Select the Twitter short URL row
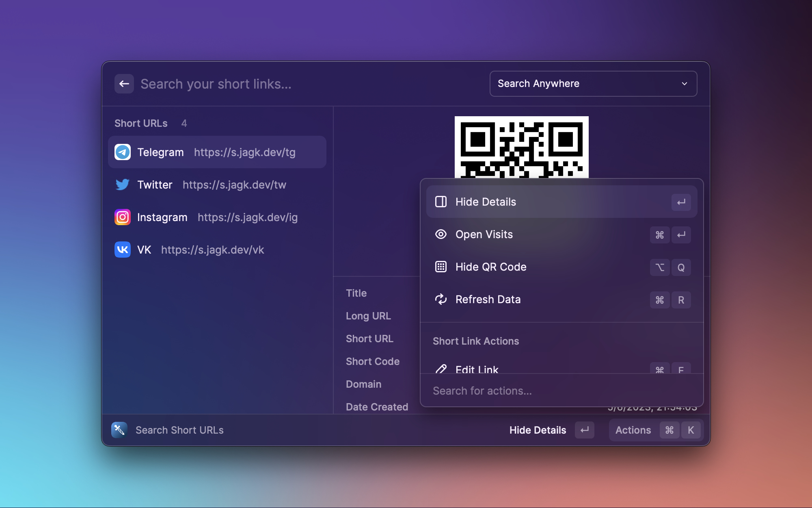 (217, 185)
